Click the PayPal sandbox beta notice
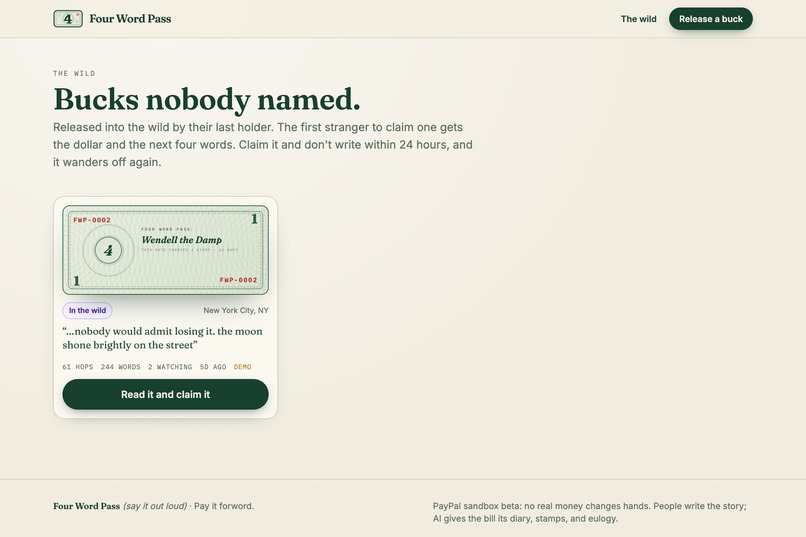Image resolution: width=806 pixels, height=537 pixels. [590, 512]
